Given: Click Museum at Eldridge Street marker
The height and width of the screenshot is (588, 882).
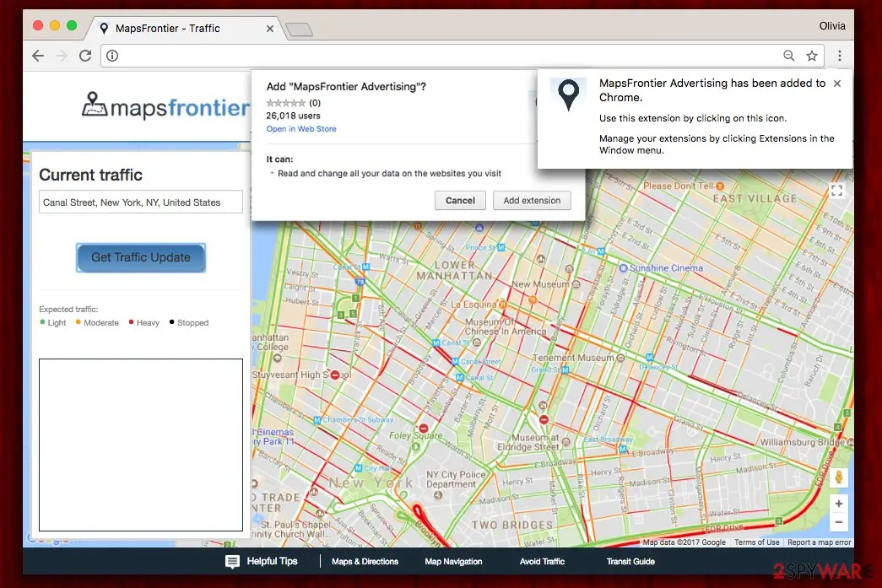Looking at the screenshot, I should tap(565, 442).
